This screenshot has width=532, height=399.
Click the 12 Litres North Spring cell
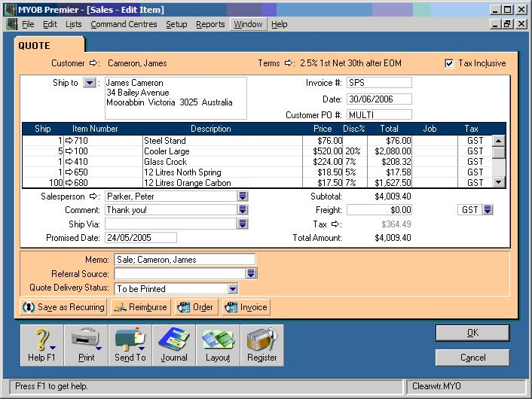pos(222,172)
